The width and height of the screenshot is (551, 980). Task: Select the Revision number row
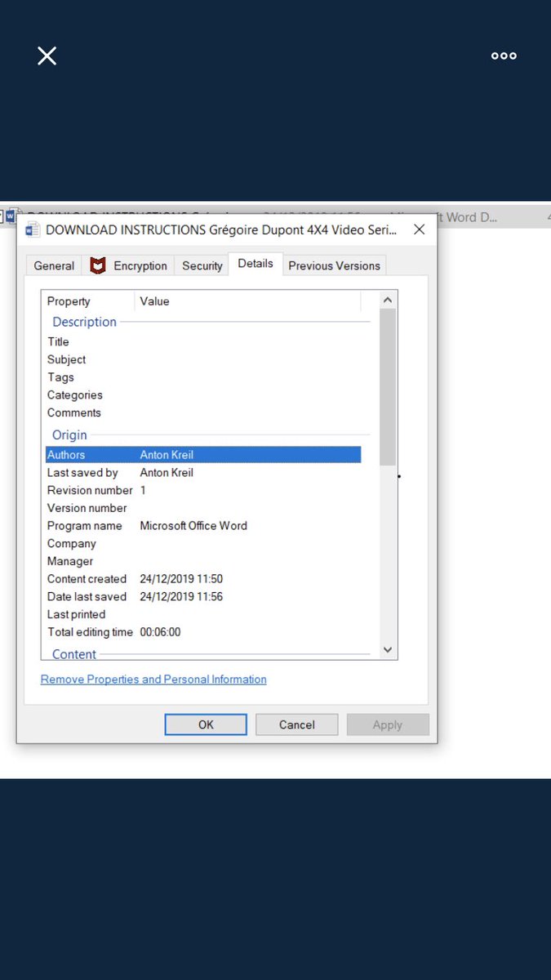(x=203, y=490)
